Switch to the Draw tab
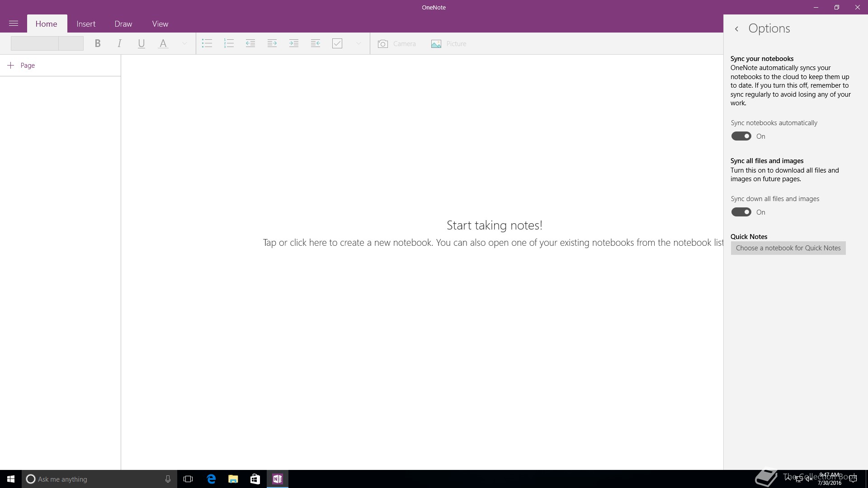The height and width of the screenshot is (488, 868). point(123,23)
